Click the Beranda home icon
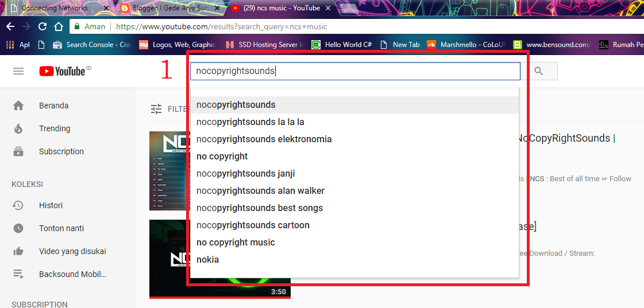Screen dimensions: 644x308 18,106
